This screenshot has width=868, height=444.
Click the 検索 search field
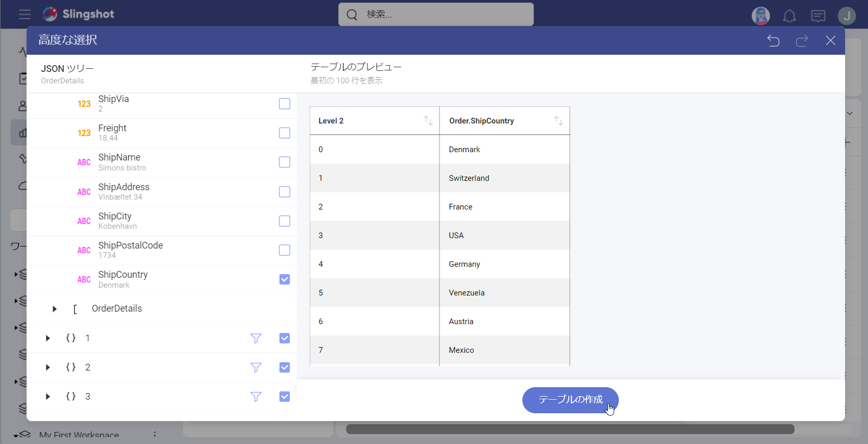(436, 15)
